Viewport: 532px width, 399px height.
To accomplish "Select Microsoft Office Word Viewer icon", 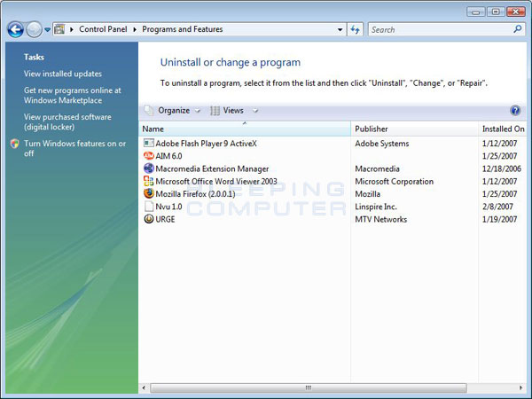I will [149, 181].
